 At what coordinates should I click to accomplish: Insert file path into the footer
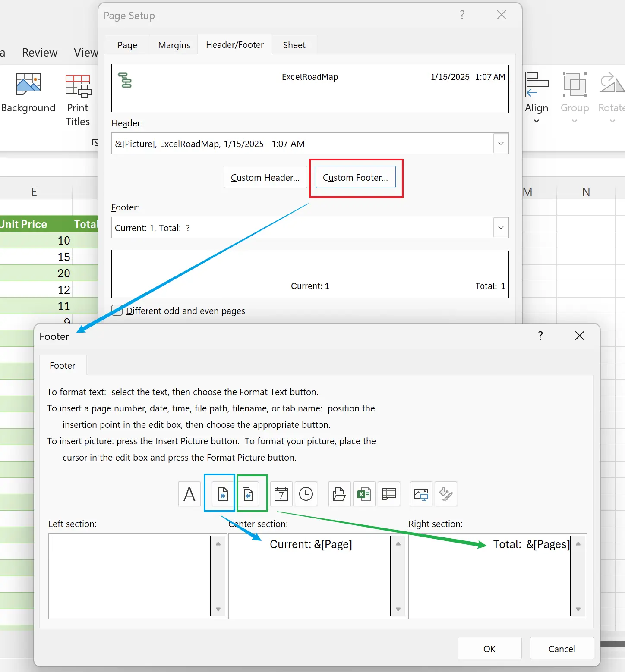[x=339, y=493]
